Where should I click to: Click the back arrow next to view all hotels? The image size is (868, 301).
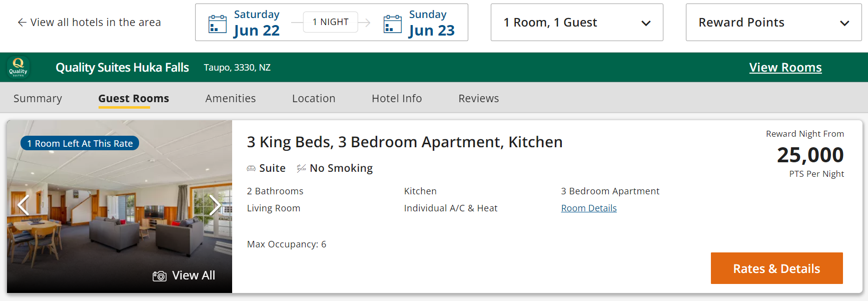(21, 22)
